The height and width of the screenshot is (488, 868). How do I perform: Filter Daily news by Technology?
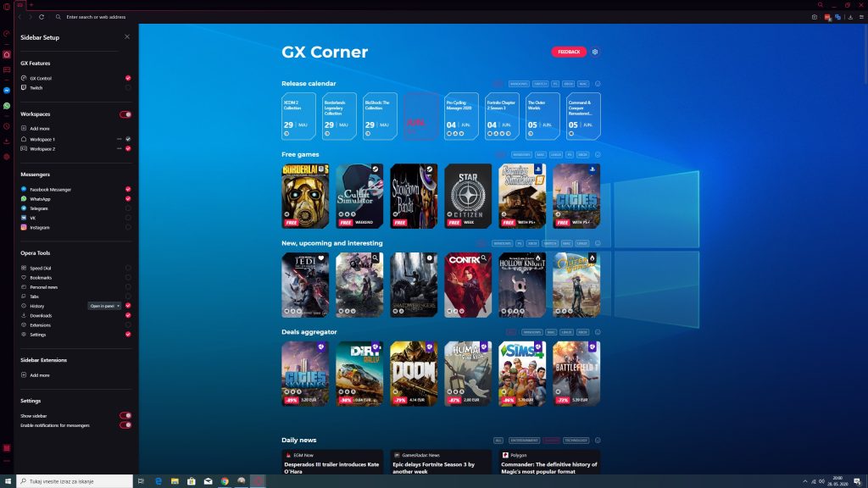pyautogui.click(x=576, y=441)
